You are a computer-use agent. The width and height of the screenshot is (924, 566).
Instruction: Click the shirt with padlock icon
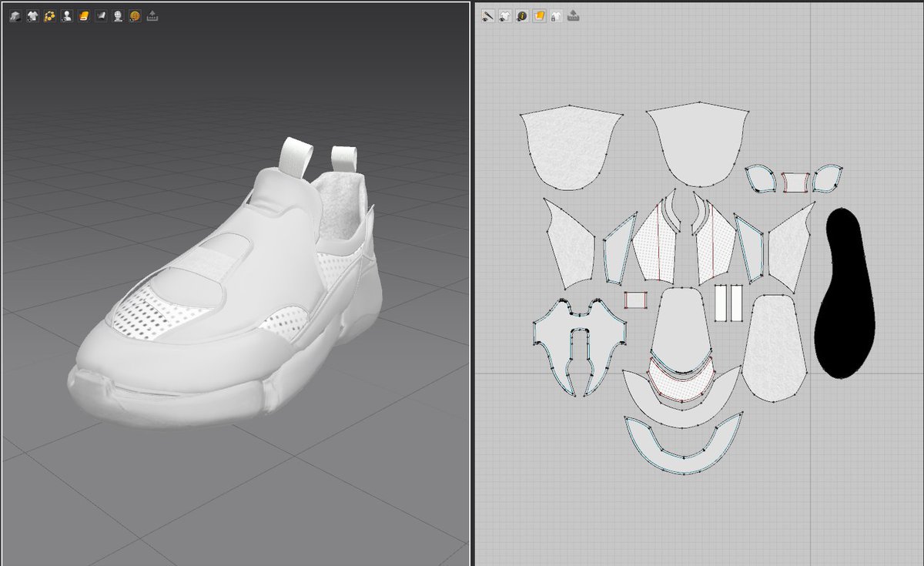click(556, 15)
